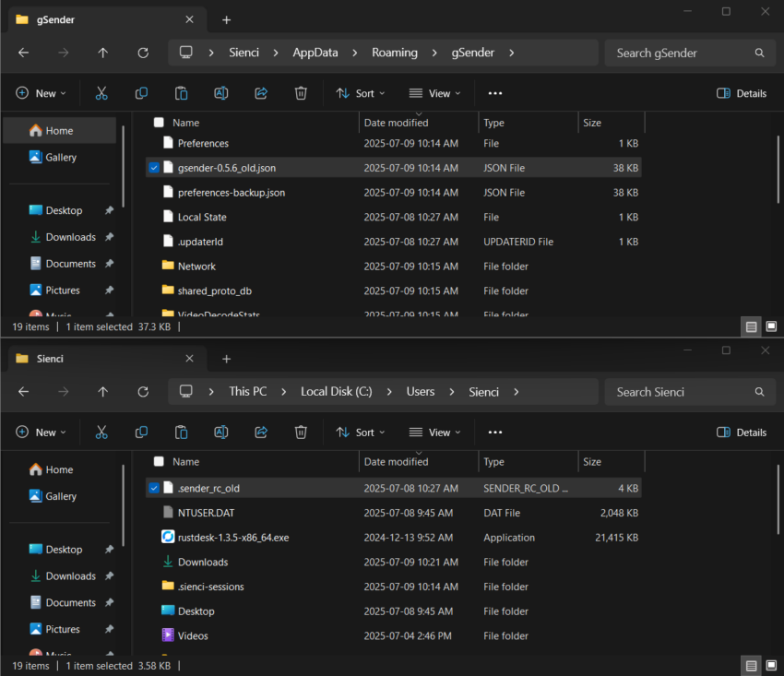
Task: Refresh the Sienci folder view
Action: [x=143, y=392]
